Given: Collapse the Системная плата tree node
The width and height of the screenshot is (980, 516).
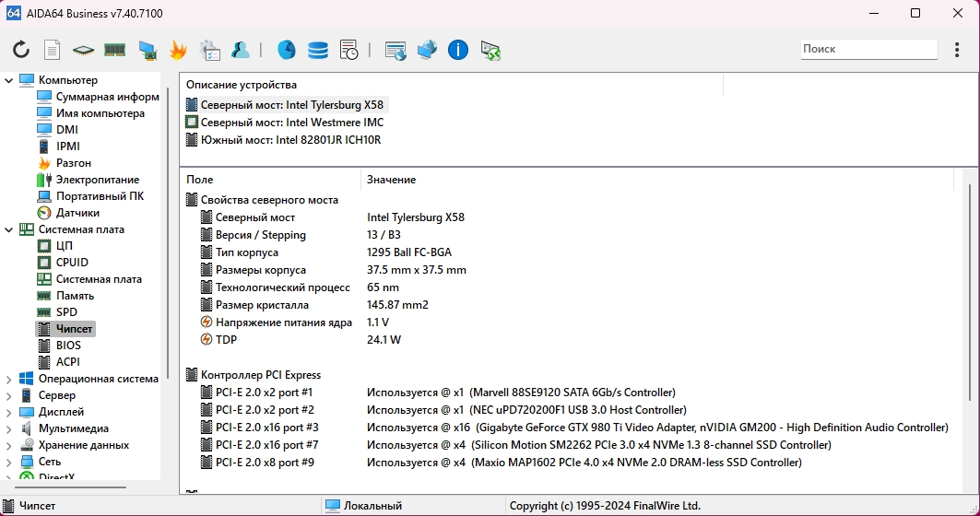Looking at the screenshot, I should pos(8,229).
